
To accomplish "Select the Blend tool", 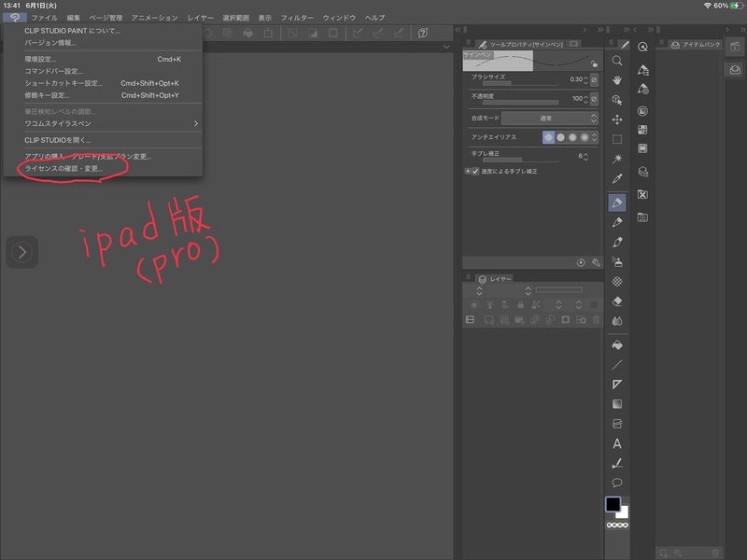I will coord(617,321).
